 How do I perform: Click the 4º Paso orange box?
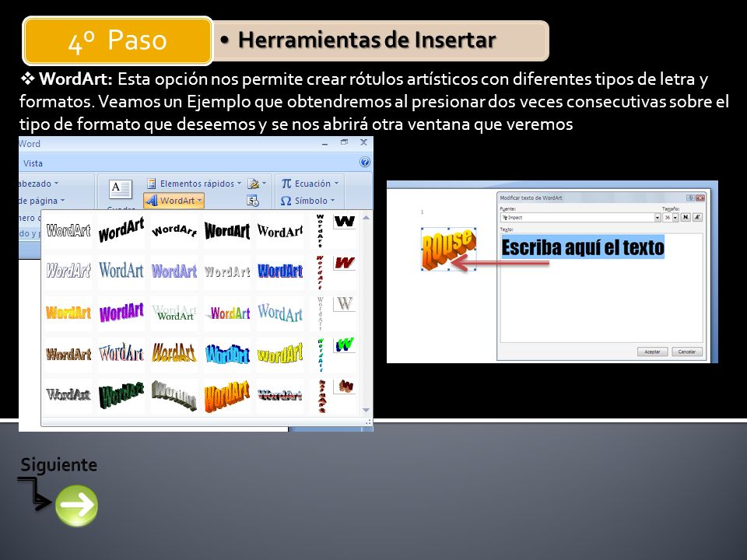click(x=117, y=40)
